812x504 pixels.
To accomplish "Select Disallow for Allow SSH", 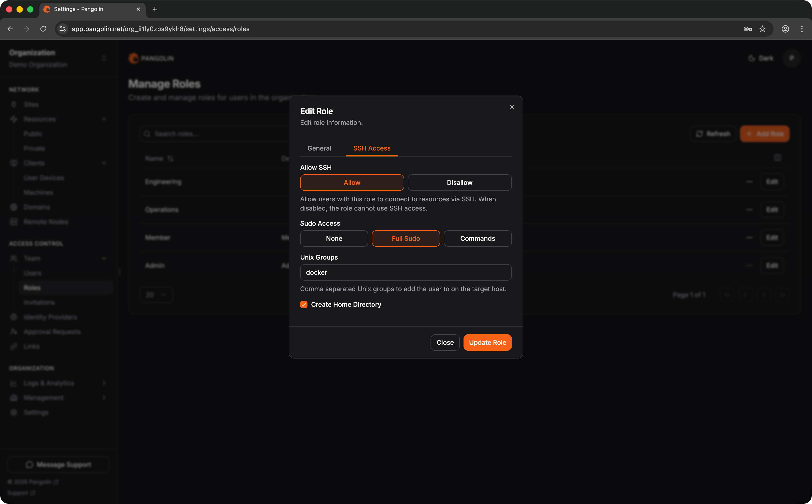I will click(x=459, y=183).
